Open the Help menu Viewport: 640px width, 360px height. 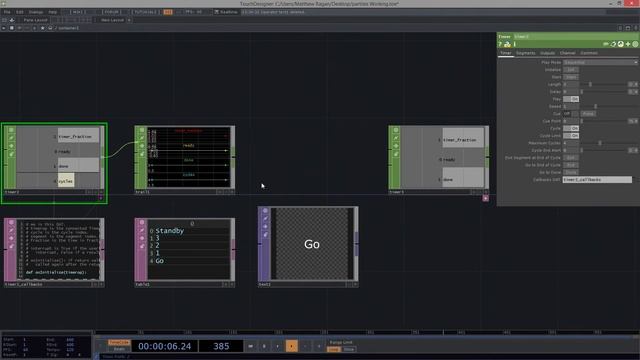[x=53, y=12]
